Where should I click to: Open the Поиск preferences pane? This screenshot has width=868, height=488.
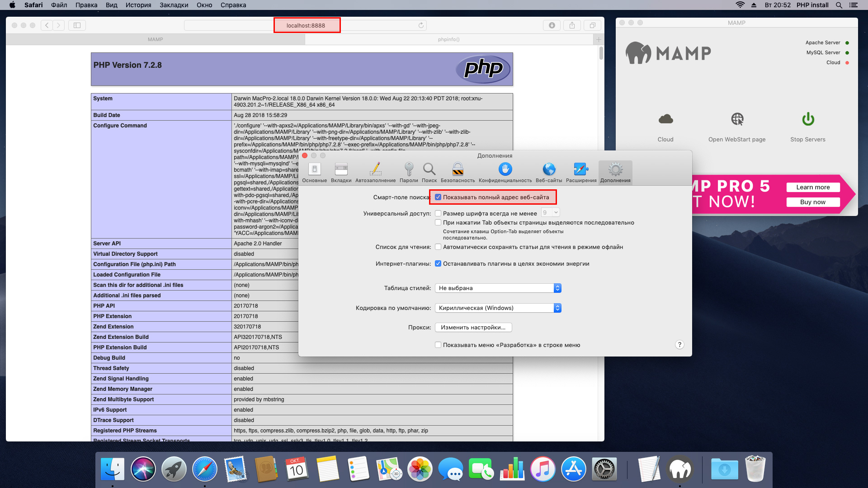click(429, 173)
